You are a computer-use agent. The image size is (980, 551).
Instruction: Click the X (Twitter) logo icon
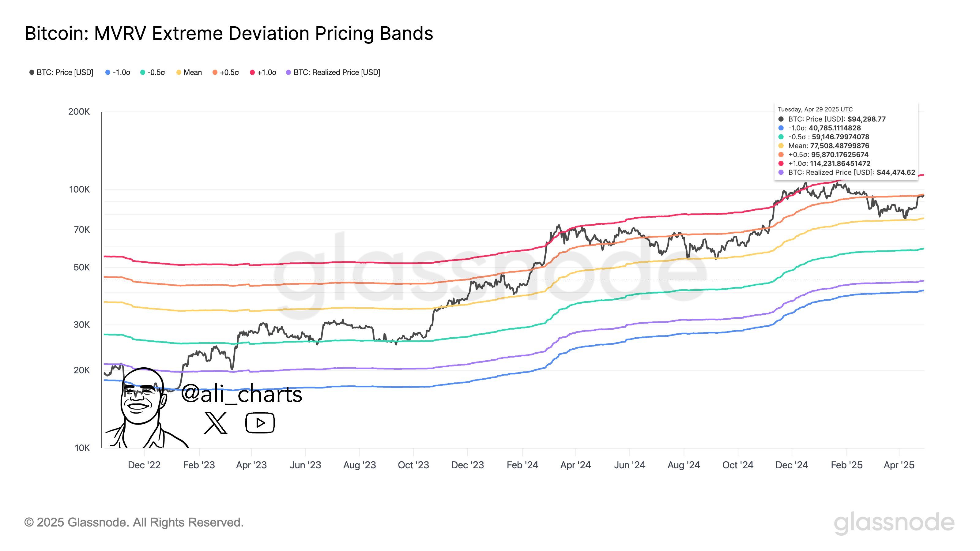point(215,422)
